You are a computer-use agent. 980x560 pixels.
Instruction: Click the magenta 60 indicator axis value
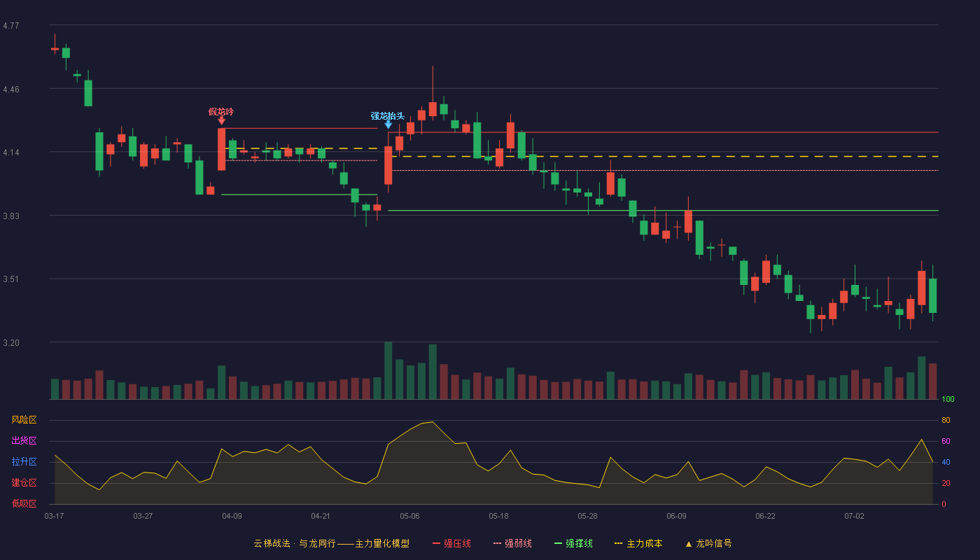click(x=946, y=441)
